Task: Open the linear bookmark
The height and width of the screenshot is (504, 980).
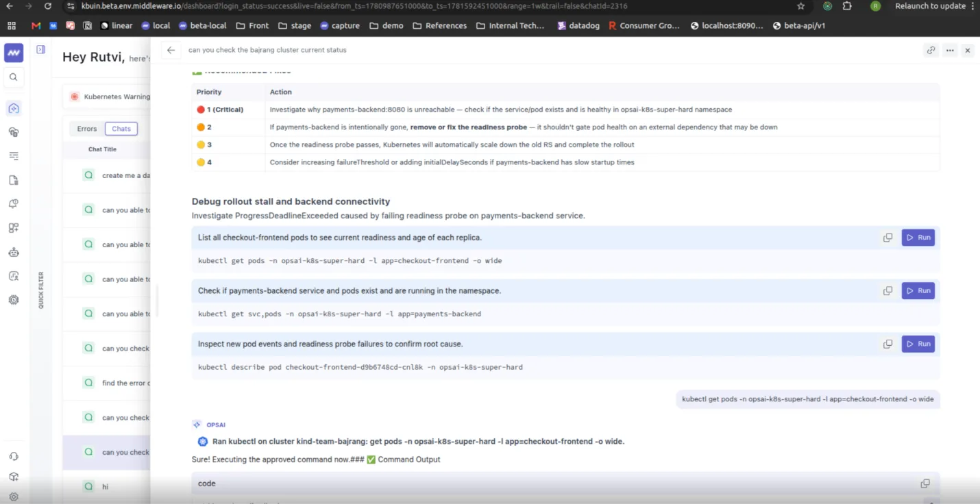Action: pyautogui.click(x=117, y=26)
